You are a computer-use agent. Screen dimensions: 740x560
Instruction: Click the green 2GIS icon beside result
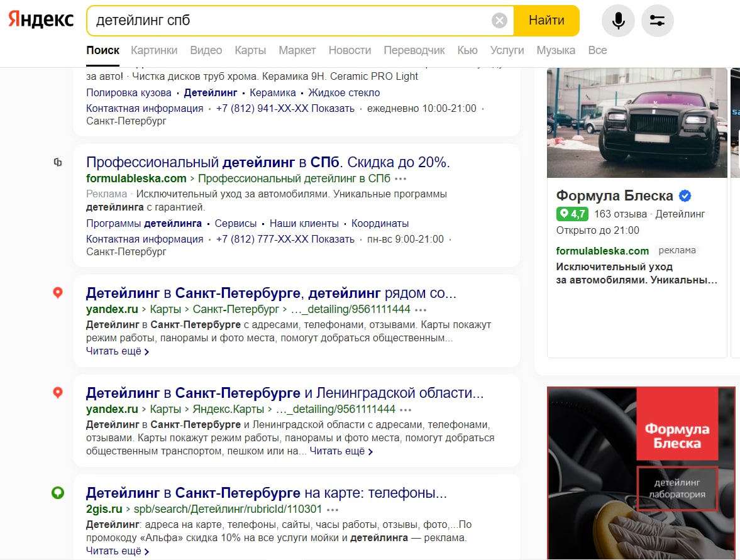(x=58, y=493)
